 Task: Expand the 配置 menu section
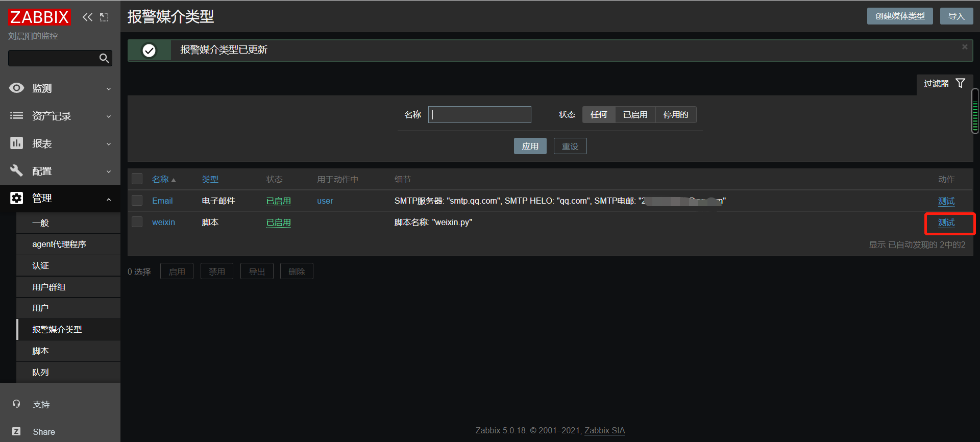point(60,171)
